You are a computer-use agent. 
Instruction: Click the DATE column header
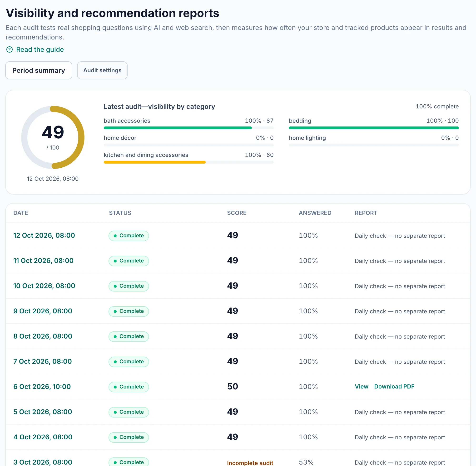click(20, 213)
